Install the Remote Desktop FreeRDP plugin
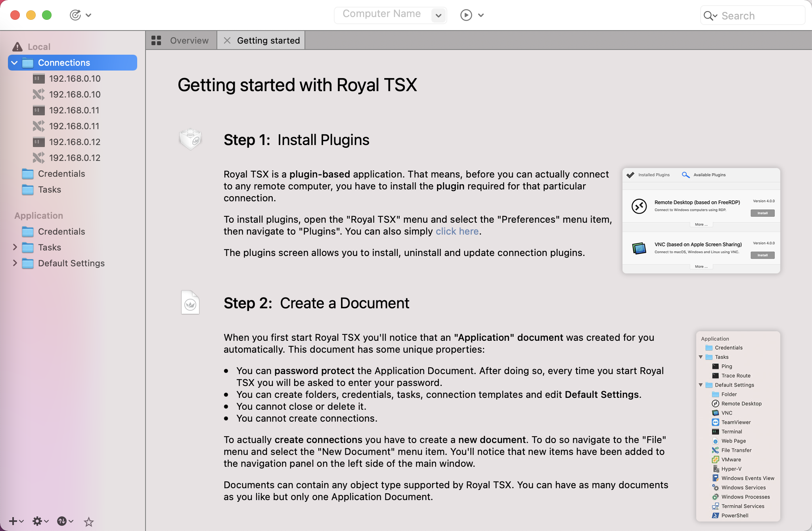Screen dimensions: 812x531 pos(762,213)
